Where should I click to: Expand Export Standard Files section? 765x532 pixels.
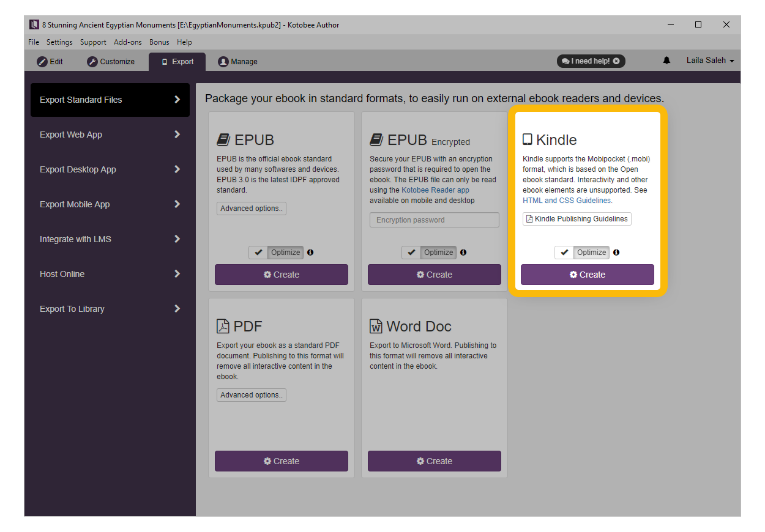pyautogui.click(x=110, y=100)
